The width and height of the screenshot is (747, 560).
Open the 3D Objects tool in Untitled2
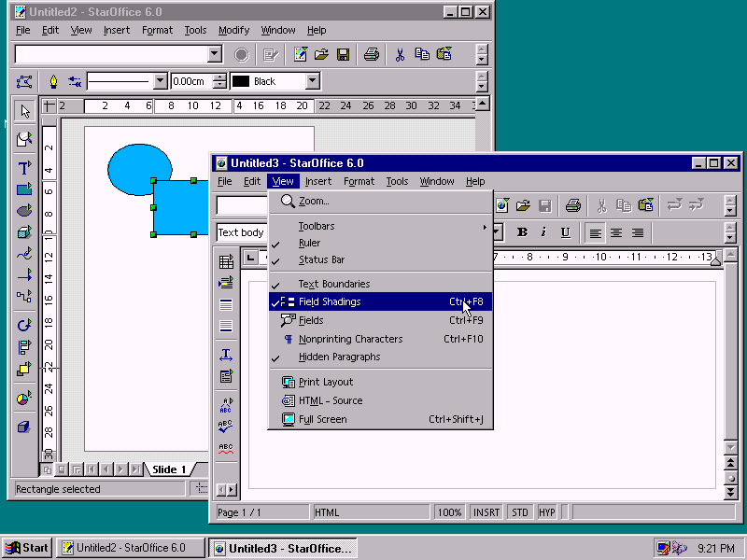(x=24, y=232)
